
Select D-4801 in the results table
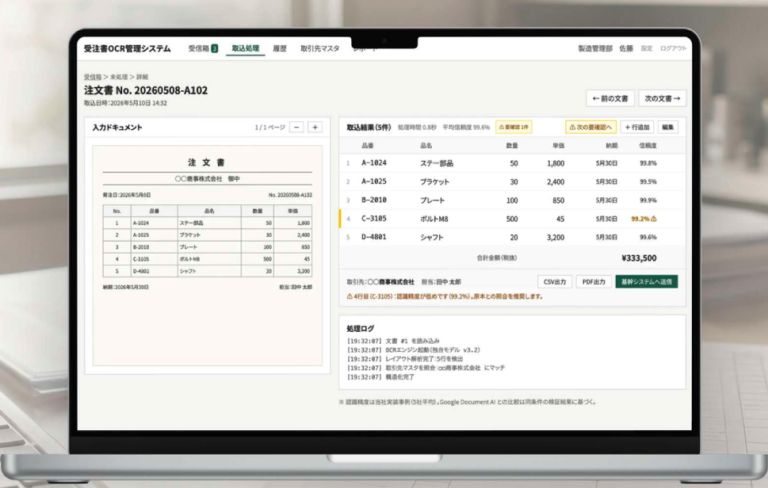(374, 237)
